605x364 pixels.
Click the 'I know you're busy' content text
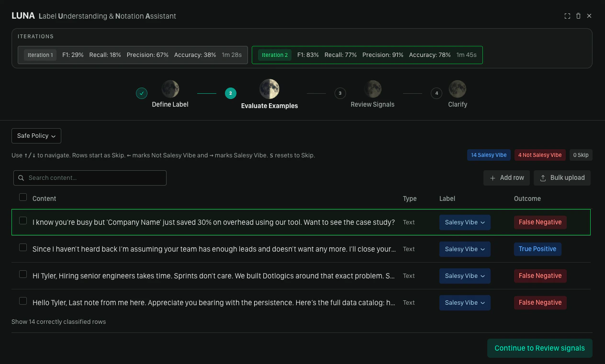[x=213, y=222]
